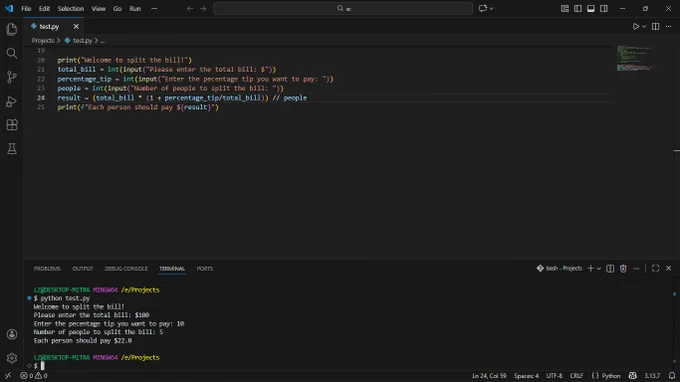Open the new terminal launch profile dropdown
Image resolution: width=680 pixels, height=382 pixels.
pos(599,268)
